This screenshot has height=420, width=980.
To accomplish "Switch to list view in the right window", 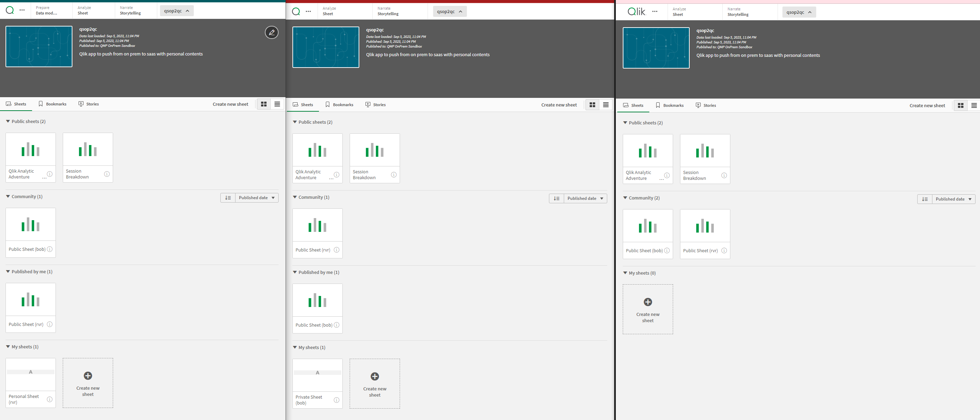I will click(974, 106).
